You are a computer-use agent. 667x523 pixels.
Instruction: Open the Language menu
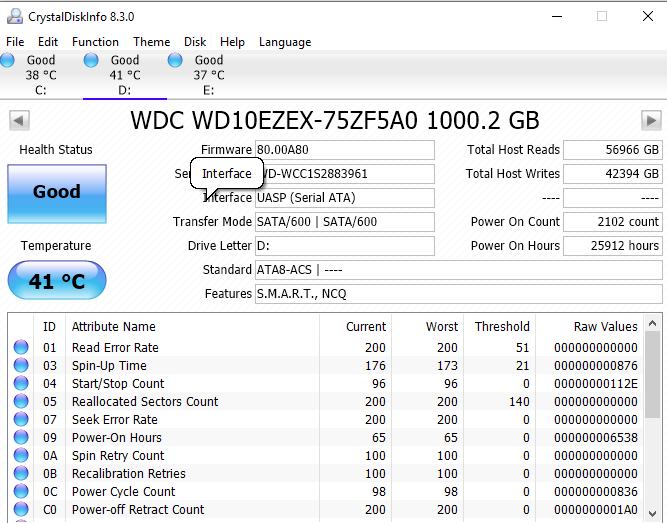click(x=285, y=42)
